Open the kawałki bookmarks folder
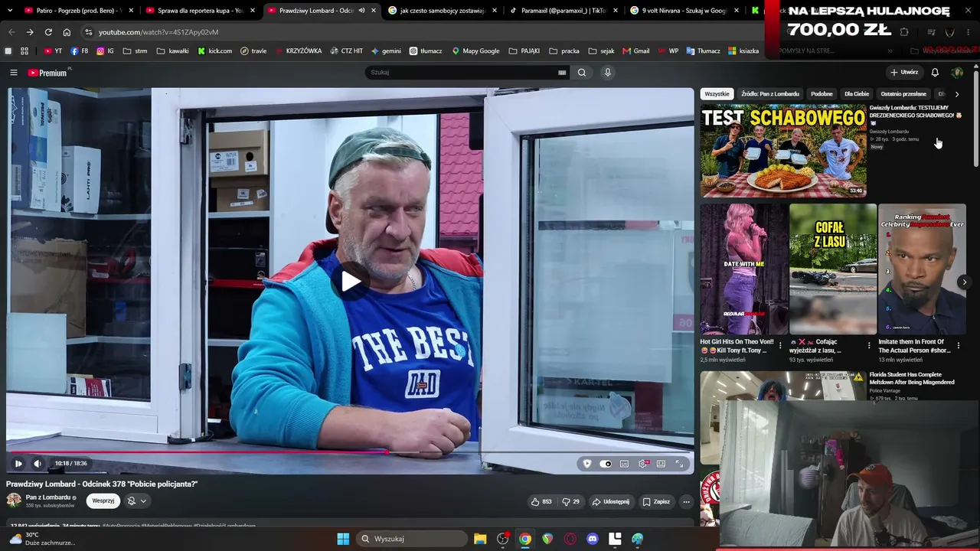The image size is (980, 551). 172,51
